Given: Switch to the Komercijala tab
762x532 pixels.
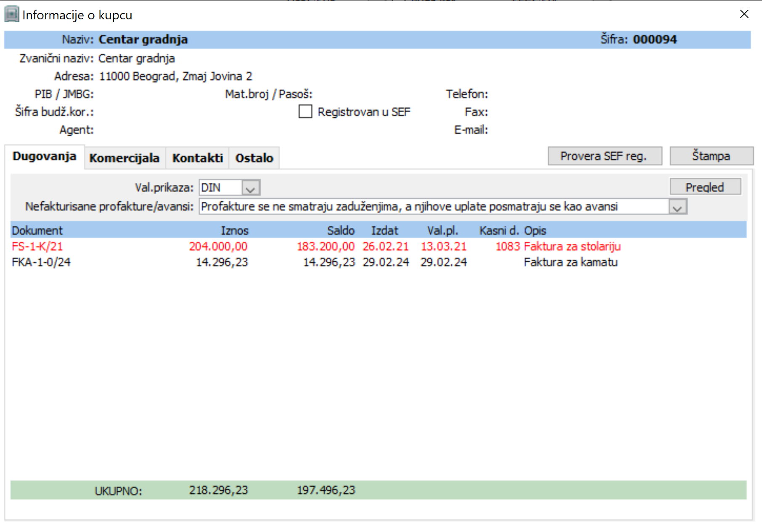Looking at the screenshot, I should click(124, 158).
